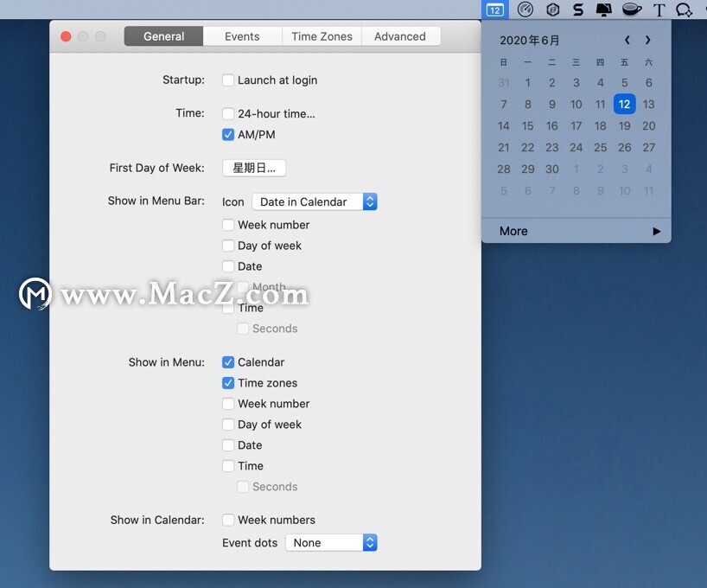Check Date in Show in Menu section
The image size is (707, 588).
(x=228, y=445)
